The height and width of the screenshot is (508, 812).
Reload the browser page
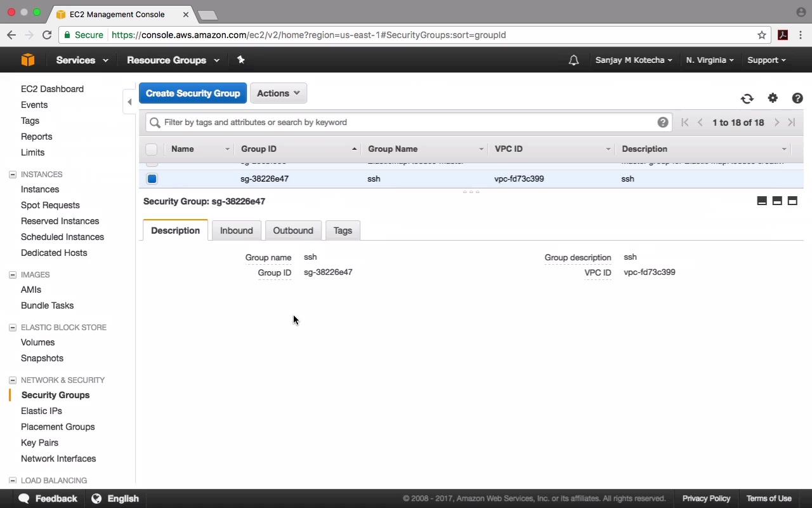click(x=47, y=35)
